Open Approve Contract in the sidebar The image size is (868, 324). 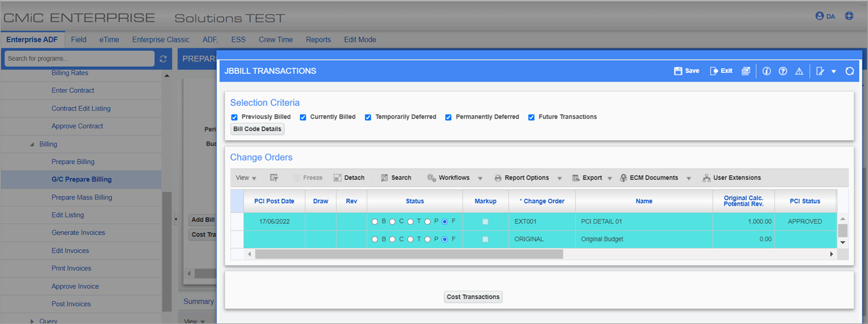(x=77, y=126)
